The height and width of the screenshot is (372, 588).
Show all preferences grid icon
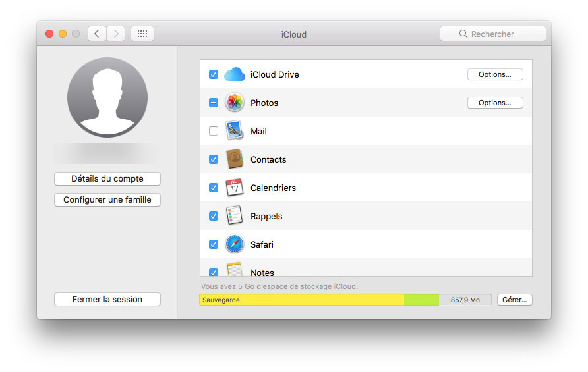pyautogui.click(x=142, y=34)
